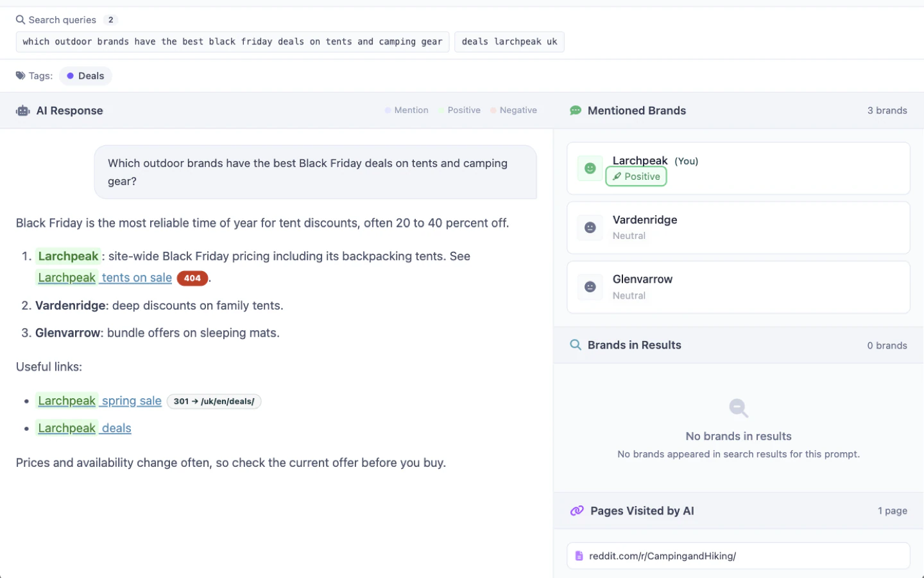
Task: Click the Pages Visited by AI header
Action: click(739, 511)
